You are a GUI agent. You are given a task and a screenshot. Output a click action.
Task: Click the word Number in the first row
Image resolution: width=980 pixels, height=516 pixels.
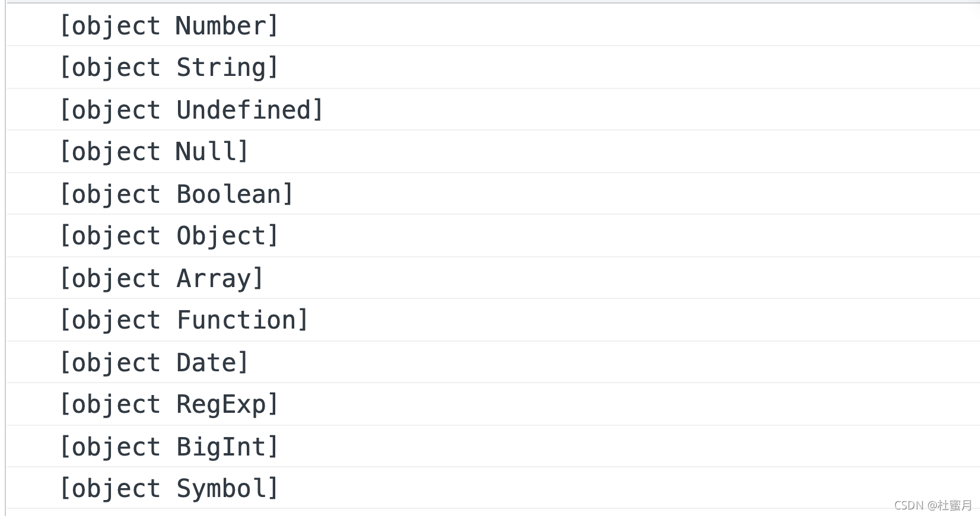[221, 26]
